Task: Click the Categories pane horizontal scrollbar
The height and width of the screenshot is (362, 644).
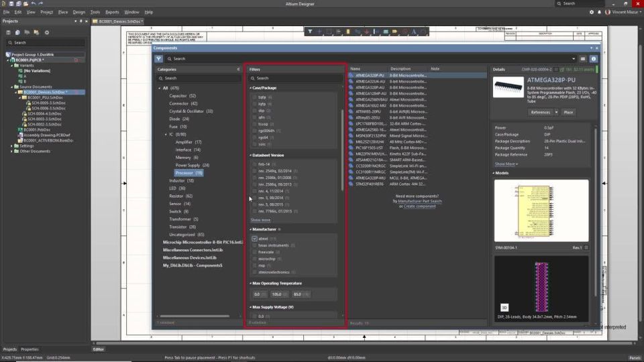Action: 195,316
